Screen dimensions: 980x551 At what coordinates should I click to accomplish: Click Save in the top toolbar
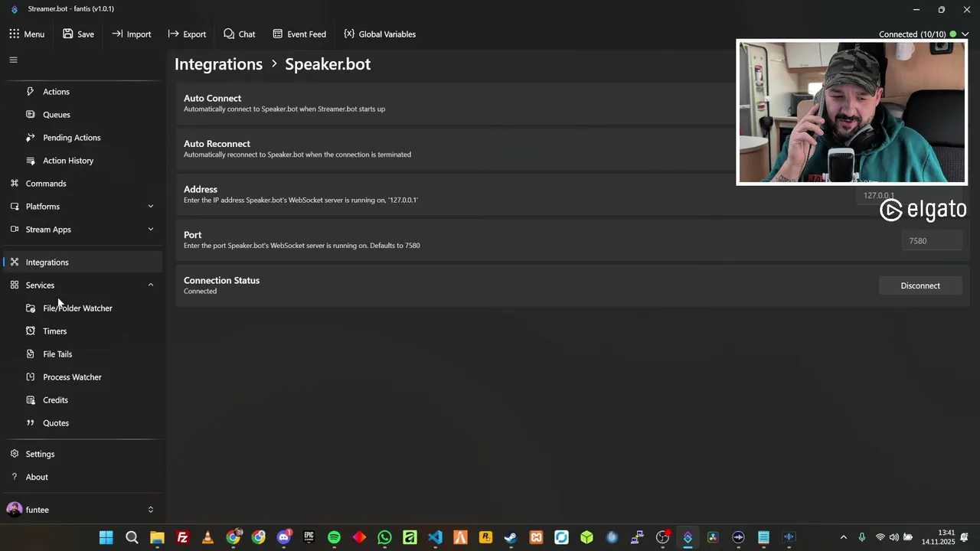point(78,34)
